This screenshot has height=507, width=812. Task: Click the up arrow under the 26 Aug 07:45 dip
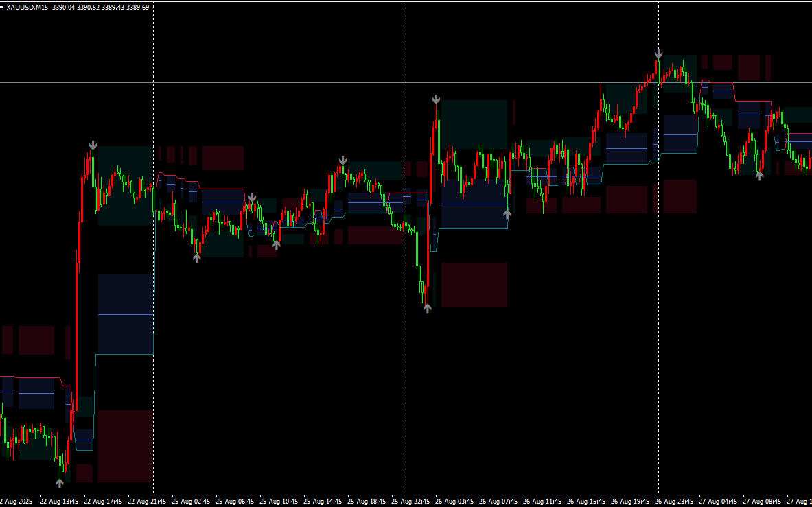(507, 214)
